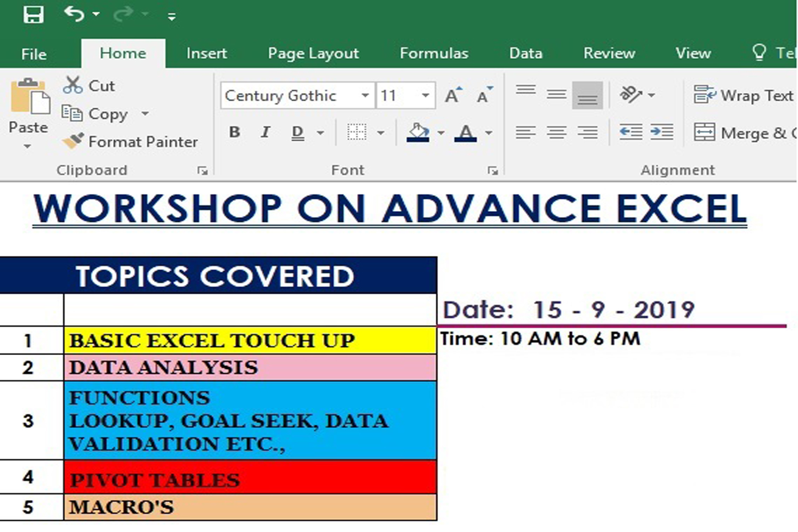The image size is (798, 532).
Task: Open the Copy options dropdown arrow
Action: [145, 114]
